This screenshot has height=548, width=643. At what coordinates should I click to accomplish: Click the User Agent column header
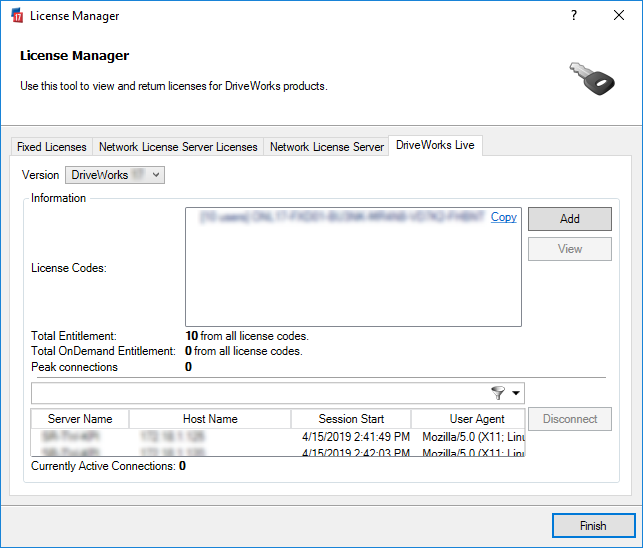pyautogui.click(x=468, y=419)
